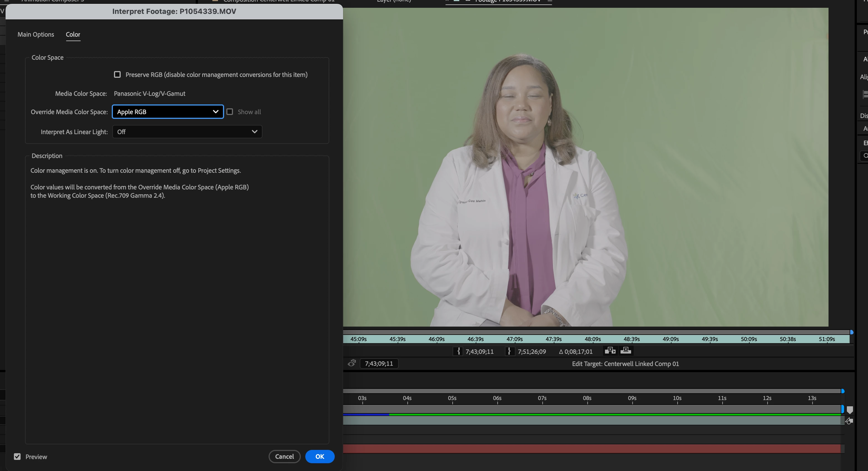
Task: Click the Set In point bracket icon
Action: [x=458, y=352]
